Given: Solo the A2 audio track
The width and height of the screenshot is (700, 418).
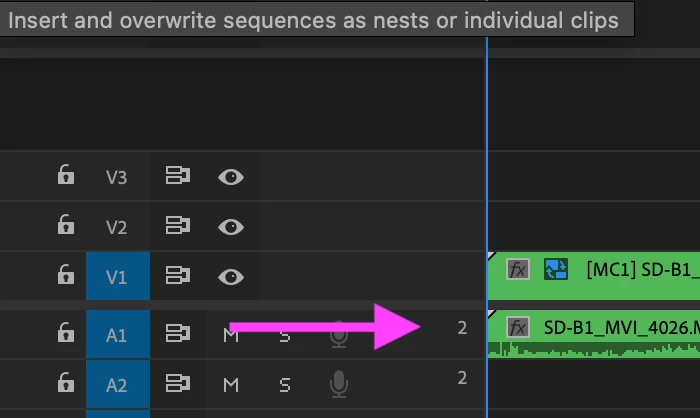Looking at the screenshot, I should (285, 384).
